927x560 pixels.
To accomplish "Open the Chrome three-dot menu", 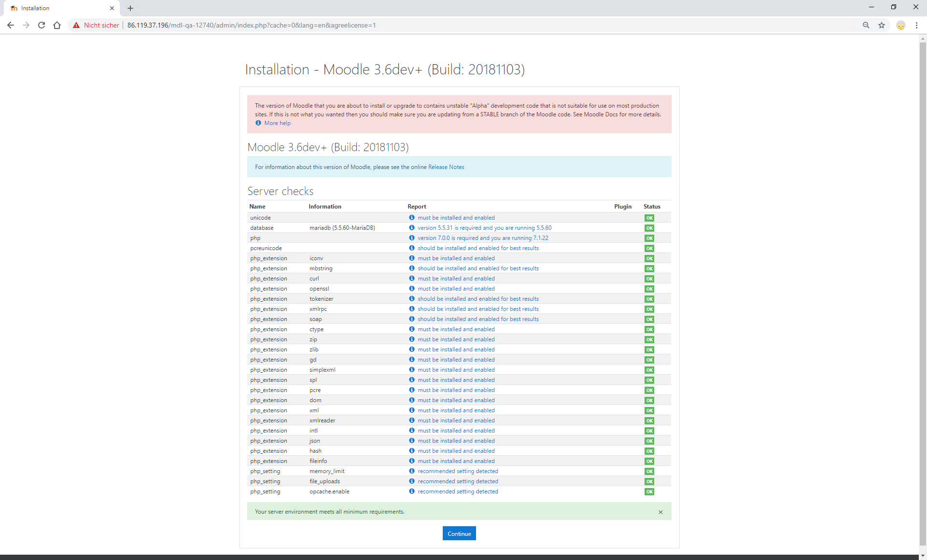I will [x=916, y=25].
